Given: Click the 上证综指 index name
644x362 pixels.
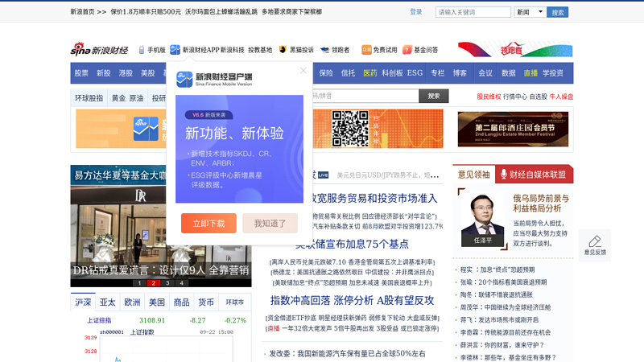Looking at the screenshot, I should click(99, 320).
